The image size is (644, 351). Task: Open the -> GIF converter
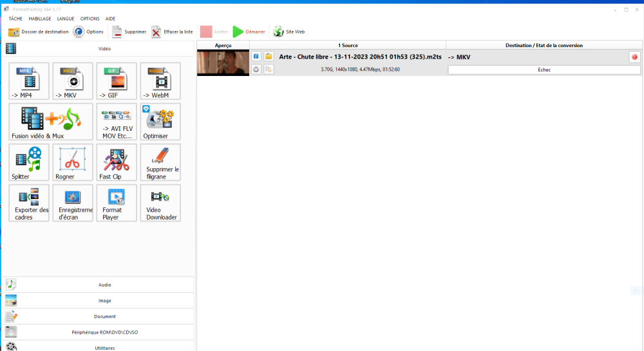pyautogui.click(x=117, y=81)
